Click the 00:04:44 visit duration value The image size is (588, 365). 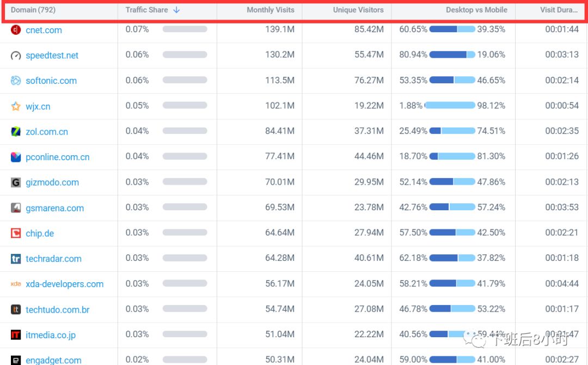point(562,284)
